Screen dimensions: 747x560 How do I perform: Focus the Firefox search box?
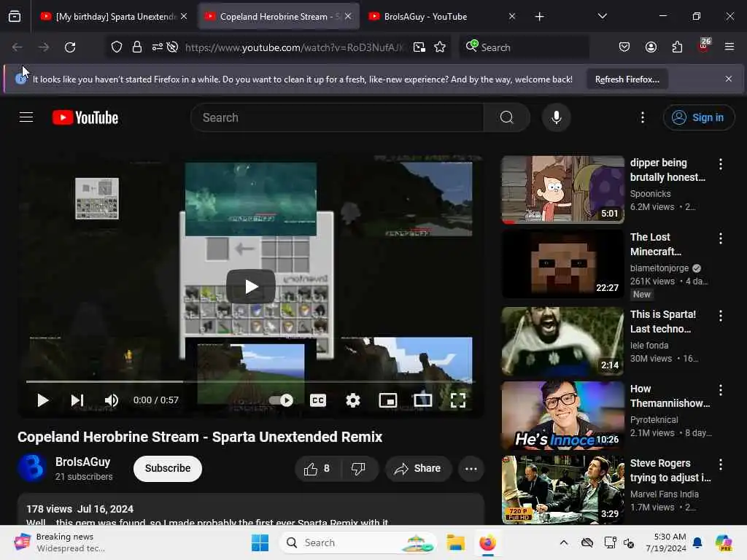[524, 47]
